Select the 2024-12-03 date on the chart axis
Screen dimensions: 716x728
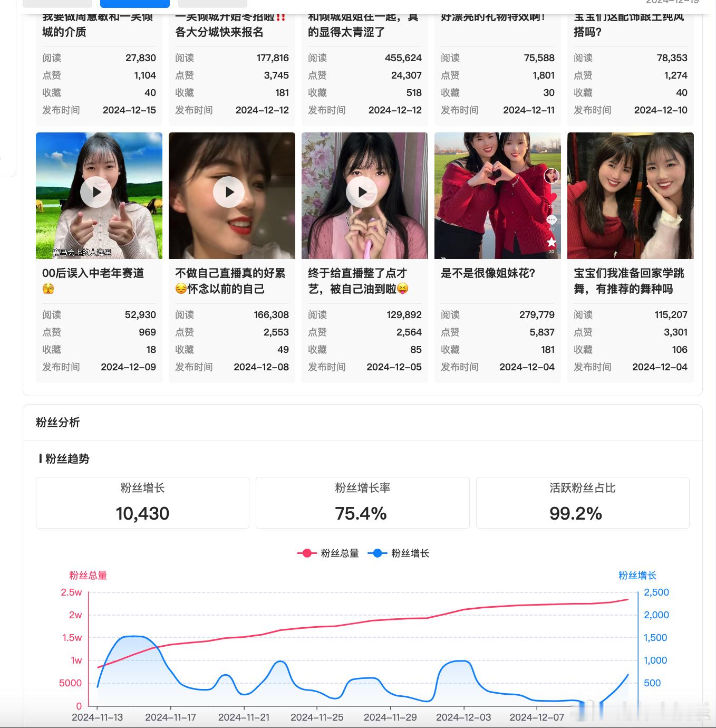tap(463, 717)
